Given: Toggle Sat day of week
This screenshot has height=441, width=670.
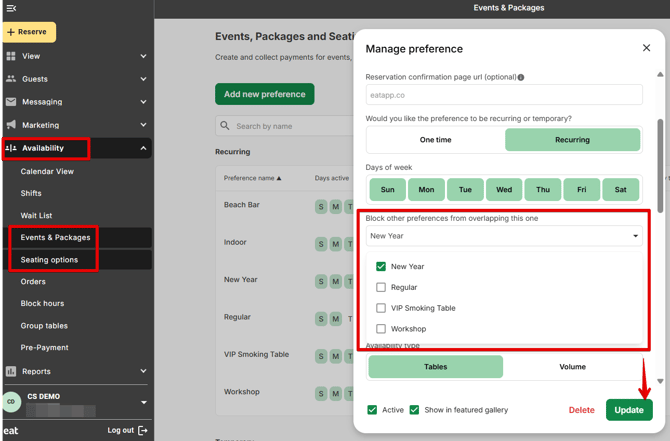Looking at the screenshot, I should click(x=620, y=189).
